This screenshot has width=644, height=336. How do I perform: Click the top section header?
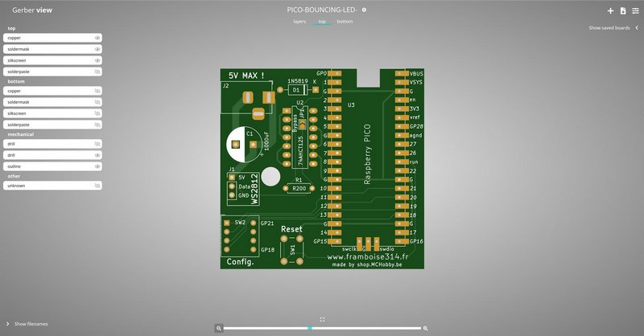[11, 28]
